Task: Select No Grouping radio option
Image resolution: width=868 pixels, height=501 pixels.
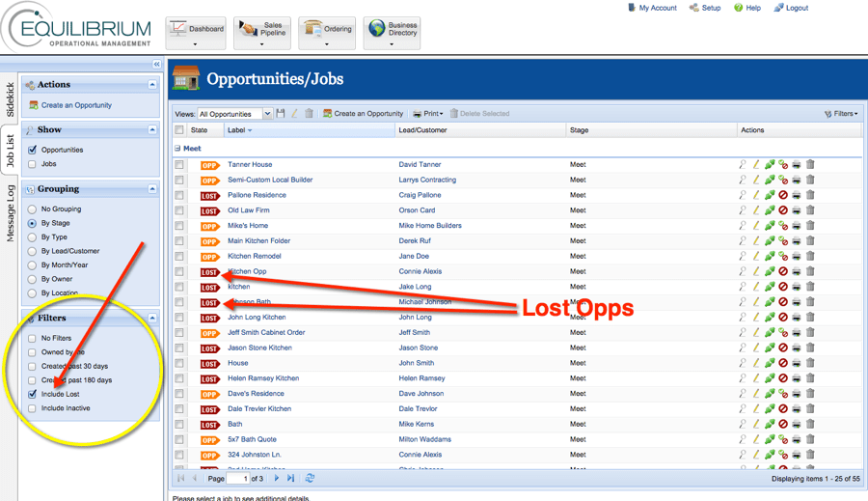Action: [x=32, y=209]
